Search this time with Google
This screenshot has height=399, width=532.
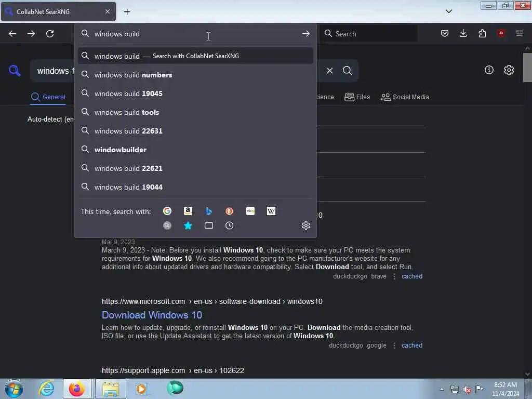(167, 211)
